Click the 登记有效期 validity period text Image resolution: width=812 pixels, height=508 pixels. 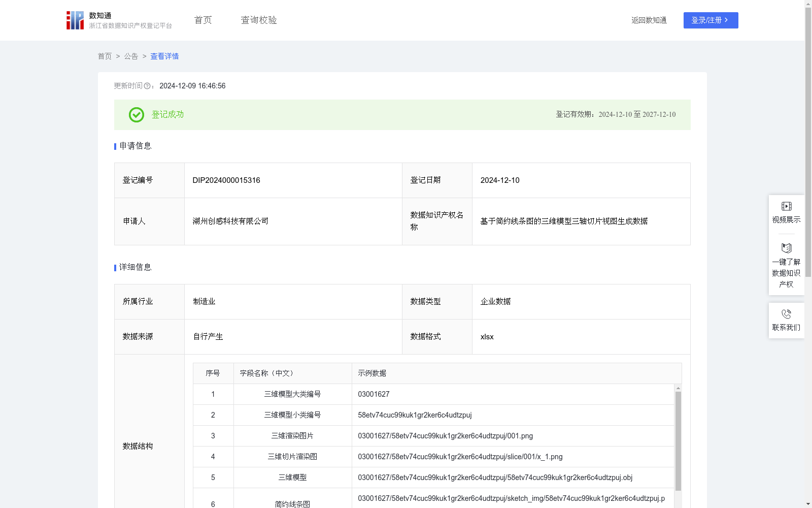(x=616, y=114)
